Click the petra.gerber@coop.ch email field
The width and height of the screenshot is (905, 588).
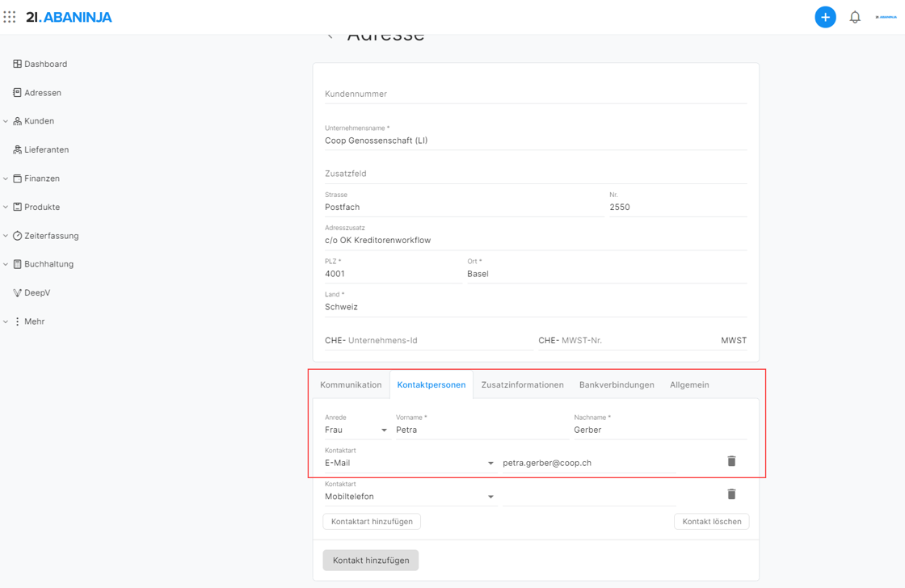tap(589, 463)
